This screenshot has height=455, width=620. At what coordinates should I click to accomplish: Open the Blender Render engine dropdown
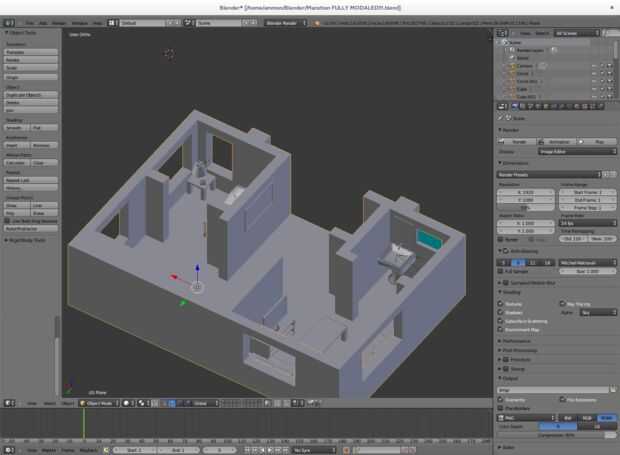285,23
